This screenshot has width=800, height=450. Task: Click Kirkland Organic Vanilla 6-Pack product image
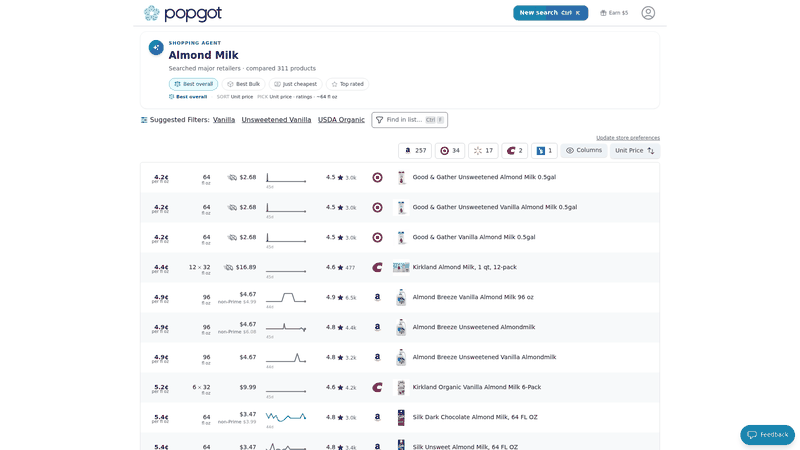[x=401, y=387]
